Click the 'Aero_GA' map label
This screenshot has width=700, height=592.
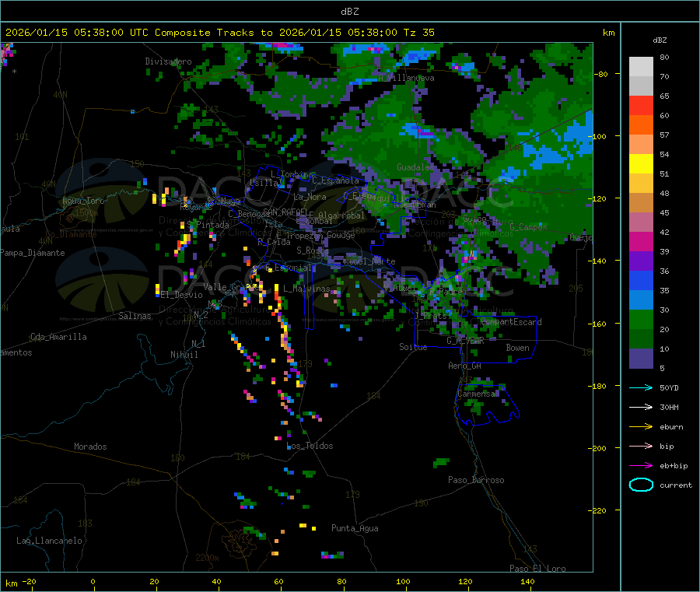[x=465, y=366]
